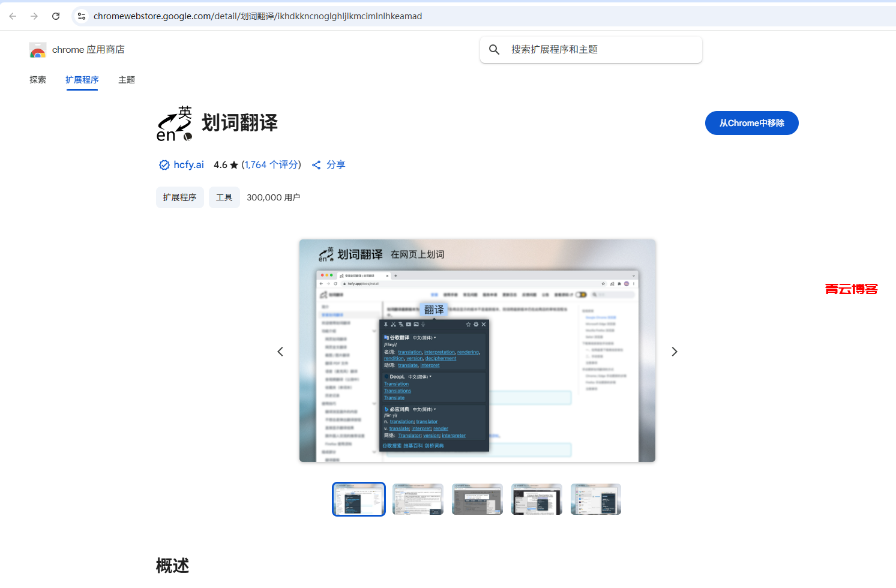This screenshot has height=588, width=896.
Task: Select the fifth screenshot thumbnail
Action: click(x=596, y=499)
